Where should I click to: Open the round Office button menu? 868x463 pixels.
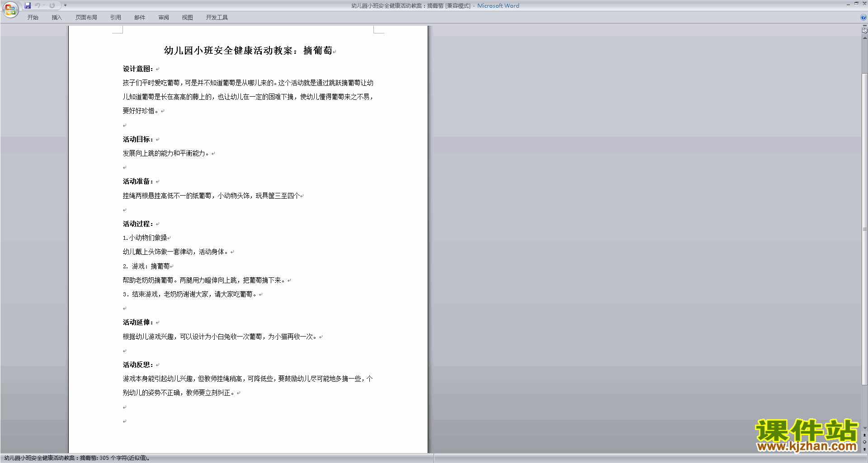(x=10, y=9)
